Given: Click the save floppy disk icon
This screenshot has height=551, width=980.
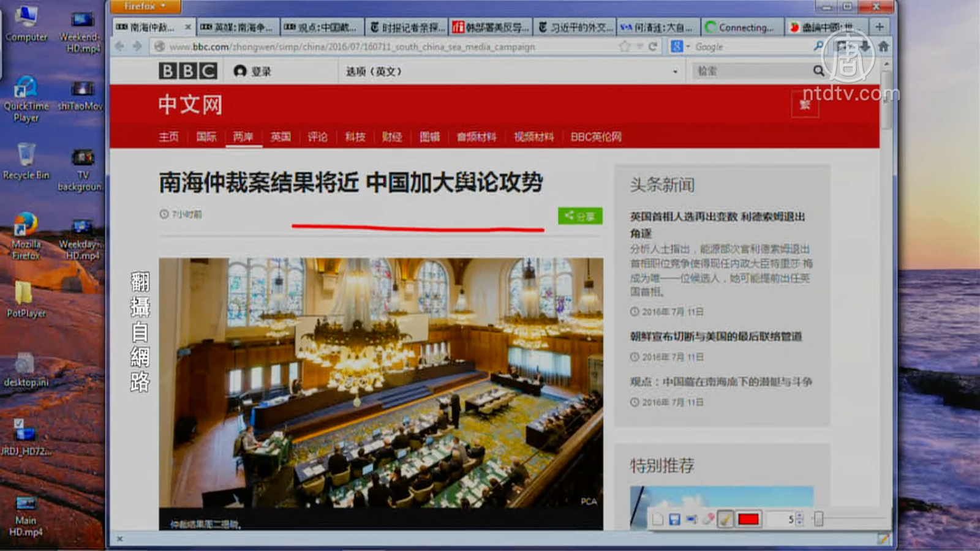Looking at the screenshot, I should 674,519.
